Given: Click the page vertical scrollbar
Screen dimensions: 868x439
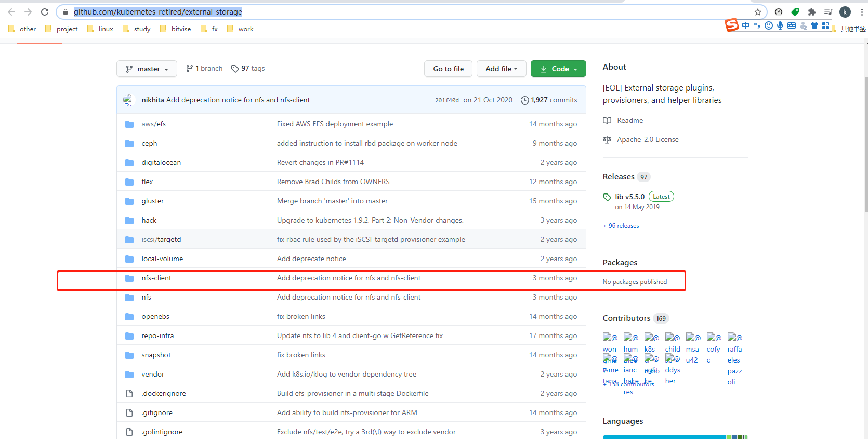Looking at the screenshot, I should [866, 144].
